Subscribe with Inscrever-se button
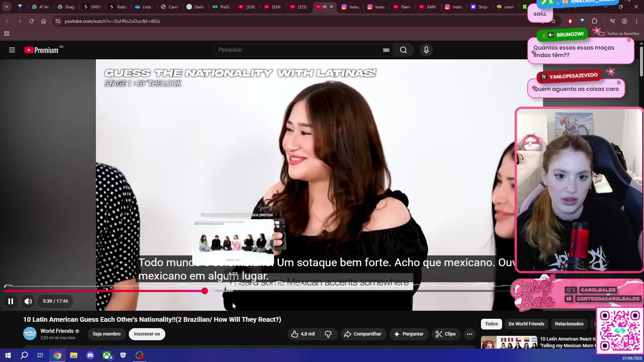644x362 pixels. (x=147, y=334)
